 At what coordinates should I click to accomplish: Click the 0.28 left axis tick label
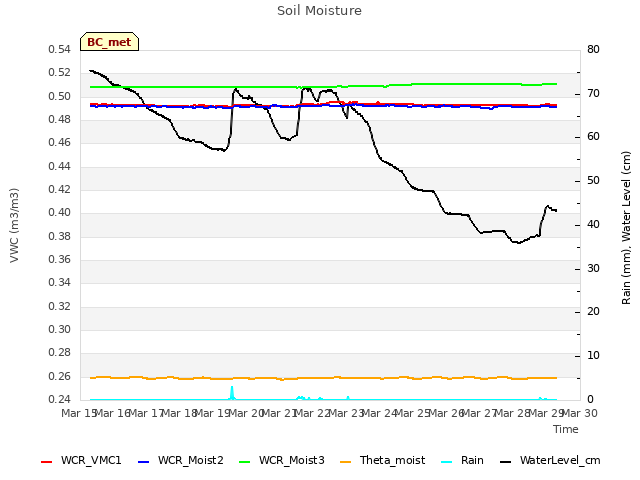click(x=60, y=353)
